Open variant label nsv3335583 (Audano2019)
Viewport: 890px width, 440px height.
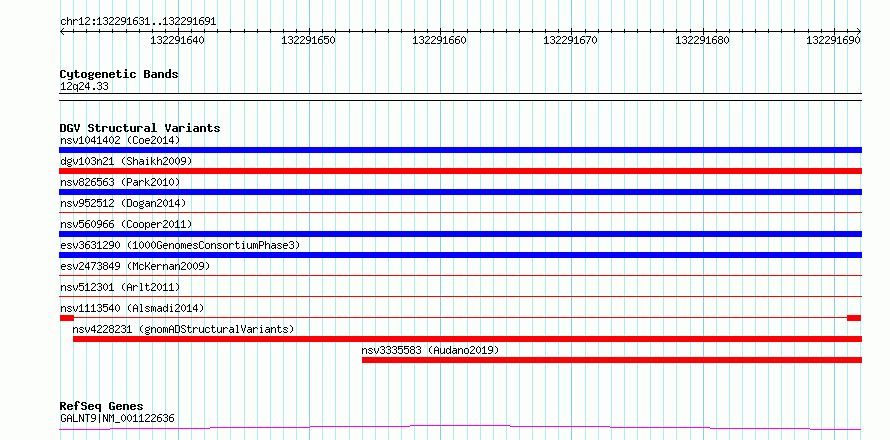(x=430, y=350)
